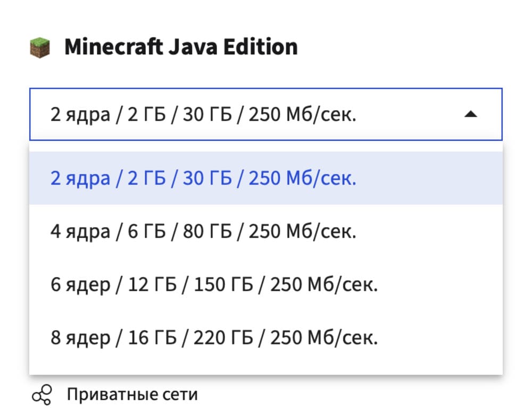Select the highlighted 2 ядра / 2 ГБ option
This screenshot has height=420, width=532.
click(203, 178)
